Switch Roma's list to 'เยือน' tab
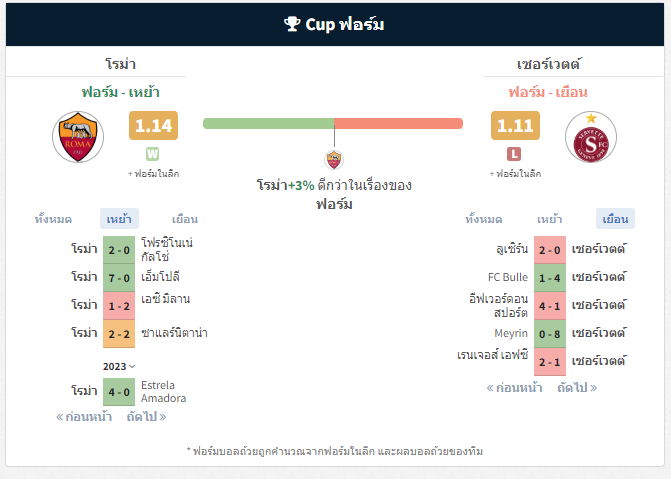 point(185,219)
